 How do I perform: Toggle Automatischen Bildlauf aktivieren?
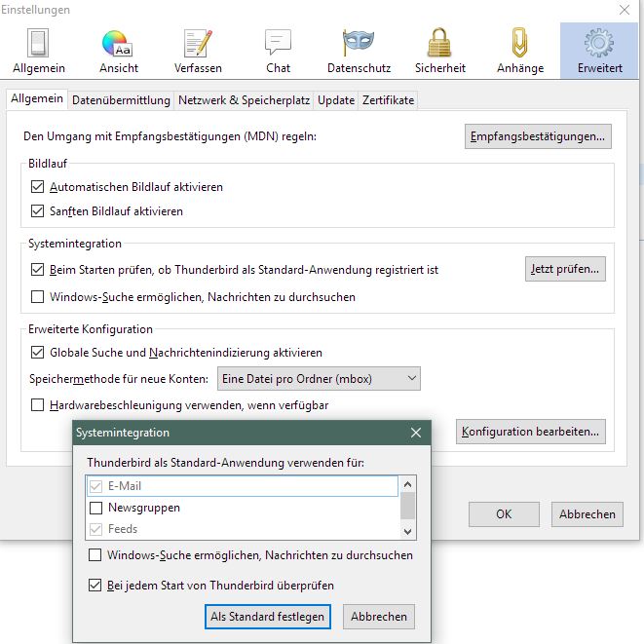click(x=37, y=187)
